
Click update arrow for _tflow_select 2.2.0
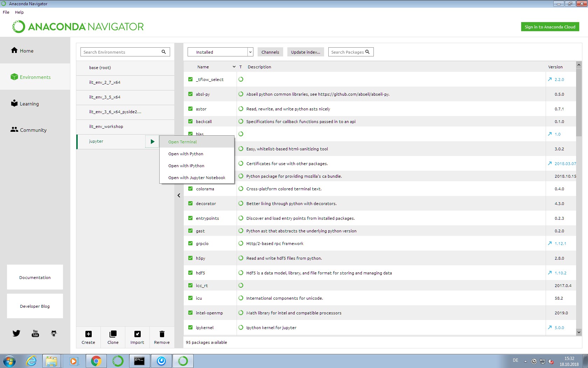tap(550, 79)
